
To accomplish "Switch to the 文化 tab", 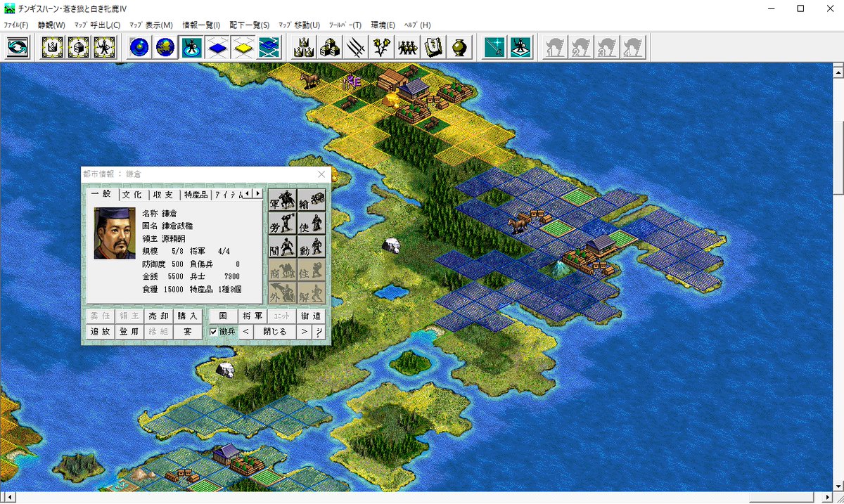I will tap(132, 195).
